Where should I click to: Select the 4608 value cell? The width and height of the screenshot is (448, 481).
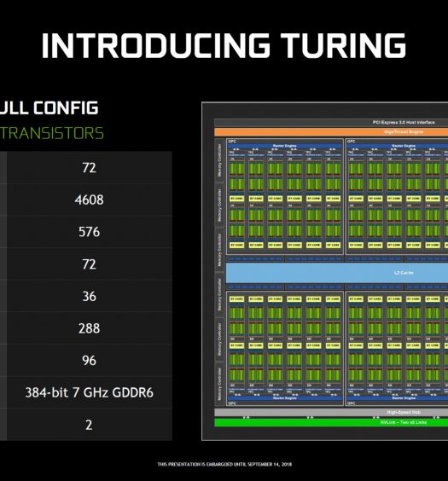click(x=89, y=200)
